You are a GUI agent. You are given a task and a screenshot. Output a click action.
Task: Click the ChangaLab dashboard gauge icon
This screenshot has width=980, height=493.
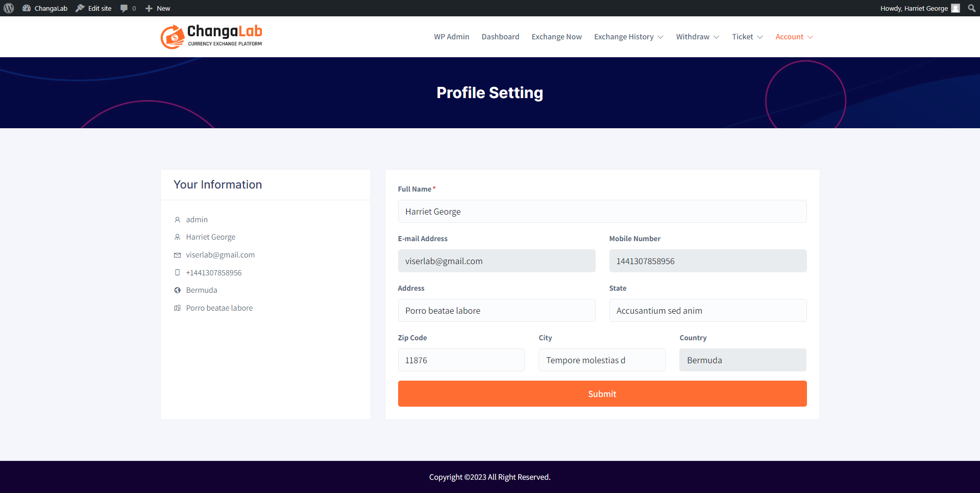(27, 8)
